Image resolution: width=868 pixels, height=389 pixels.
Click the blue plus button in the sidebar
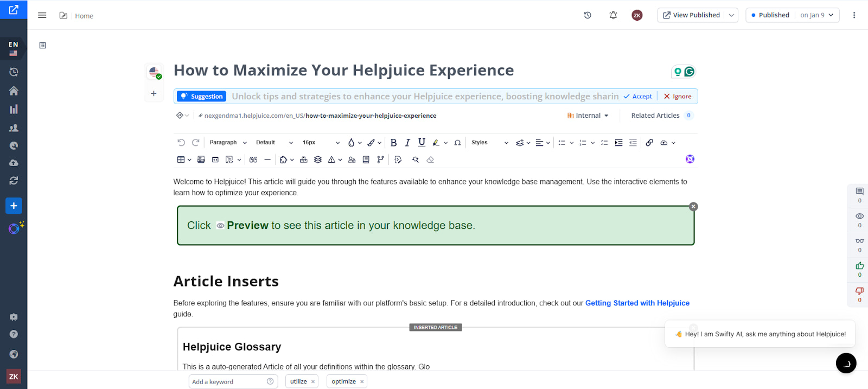[14, 206]
